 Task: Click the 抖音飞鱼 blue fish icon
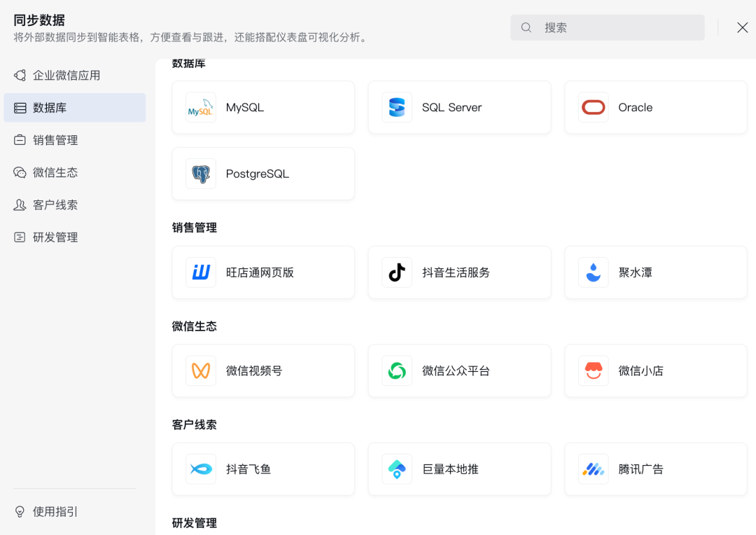[x=201, y=469]
